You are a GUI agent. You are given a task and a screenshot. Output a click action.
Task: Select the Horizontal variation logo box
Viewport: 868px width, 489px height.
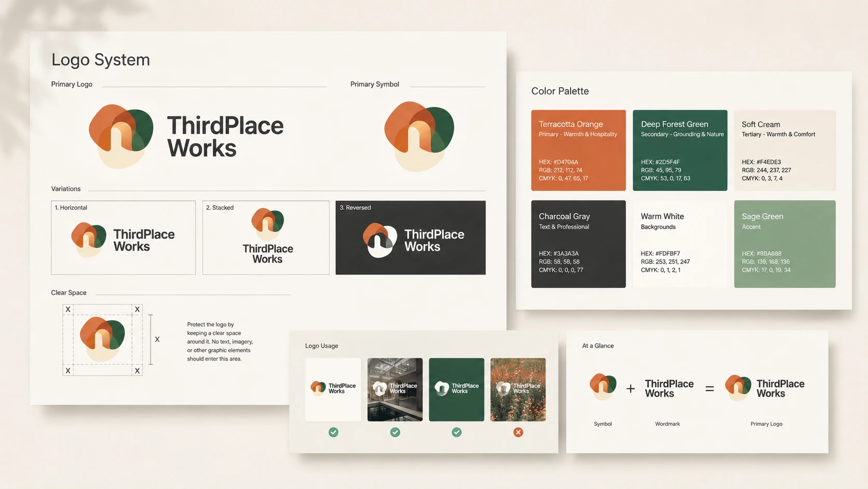pyautogui.click(x=124, y=237)
